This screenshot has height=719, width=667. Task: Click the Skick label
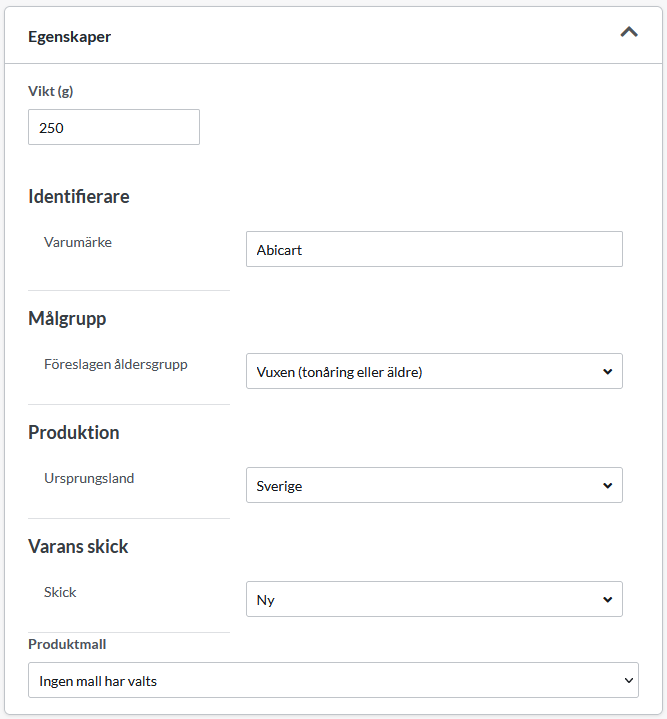[x=60, y=592]
